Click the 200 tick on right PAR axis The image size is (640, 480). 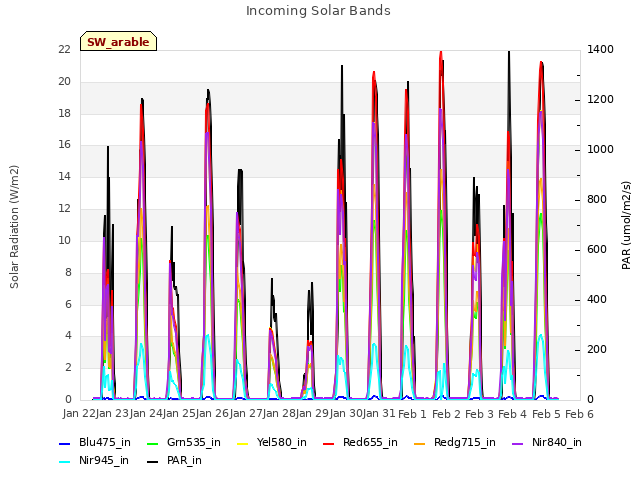click(597, 349)
